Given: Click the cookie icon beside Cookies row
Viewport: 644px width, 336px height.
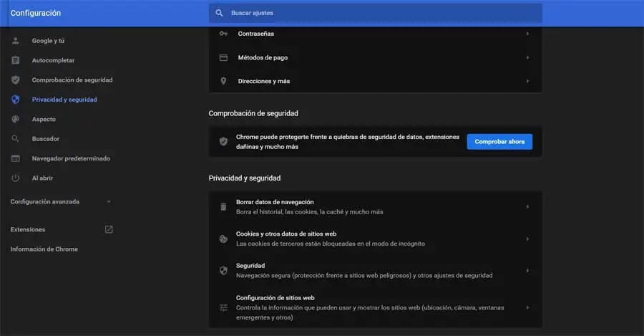Looking at the screenshot, I should 223,239.
